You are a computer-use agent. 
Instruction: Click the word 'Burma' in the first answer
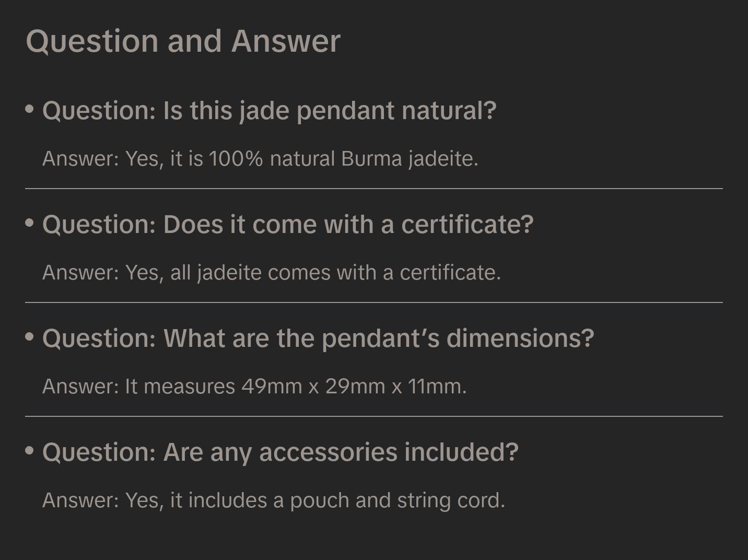point(371,159)
